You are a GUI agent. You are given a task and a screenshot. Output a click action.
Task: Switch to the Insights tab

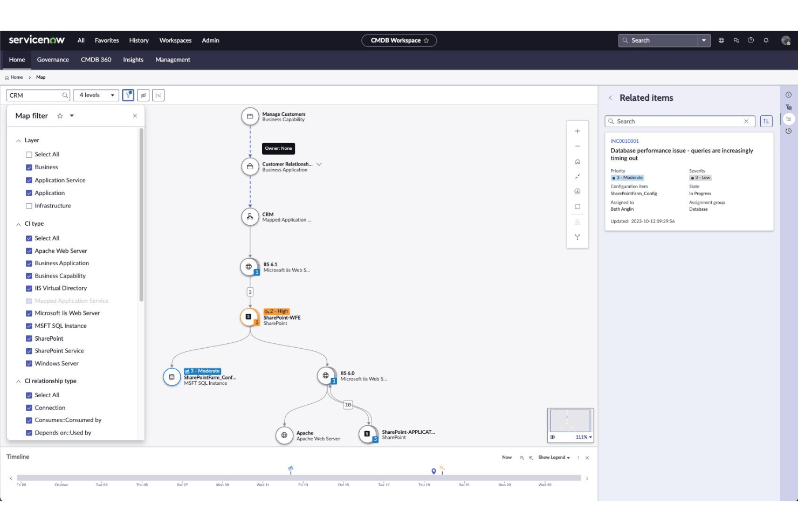(x=133, y=60)
